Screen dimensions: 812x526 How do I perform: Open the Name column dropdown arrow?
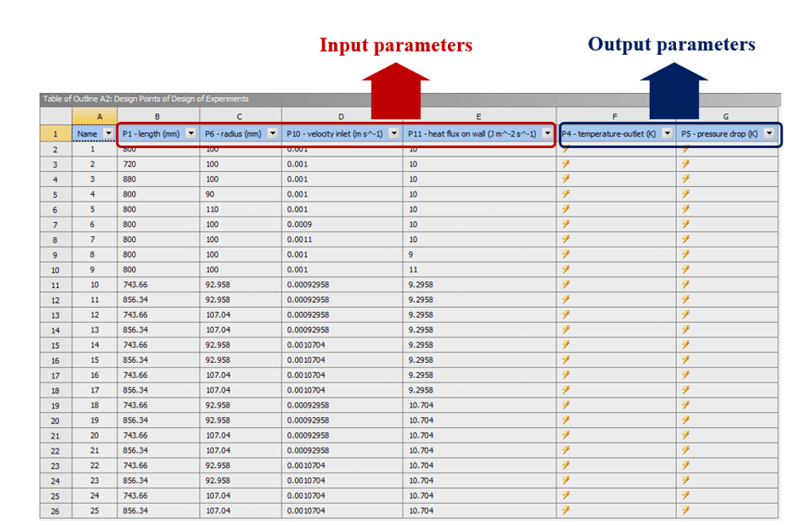pyautogui.click(x=108, y=134)
